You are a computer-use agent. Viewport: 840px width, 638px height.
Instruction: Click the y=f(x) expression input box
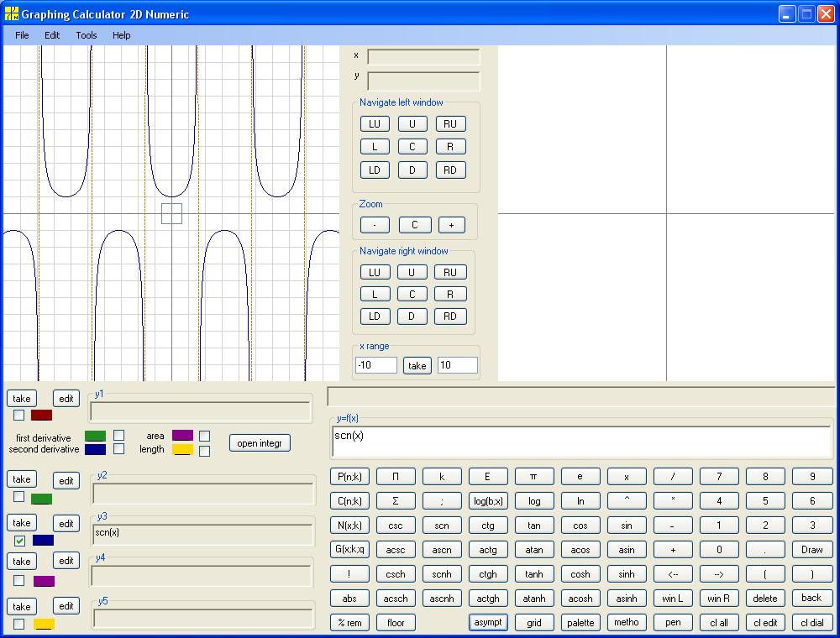[582, 442]
